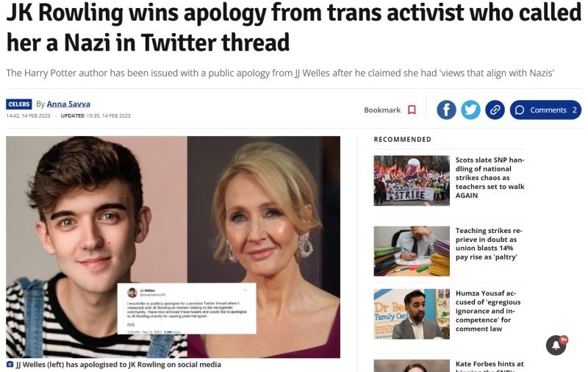Image resolution: width=588 pixels, height=372 pixels.
Task: Open the Kate Forbes hints story
Action: 490,365
